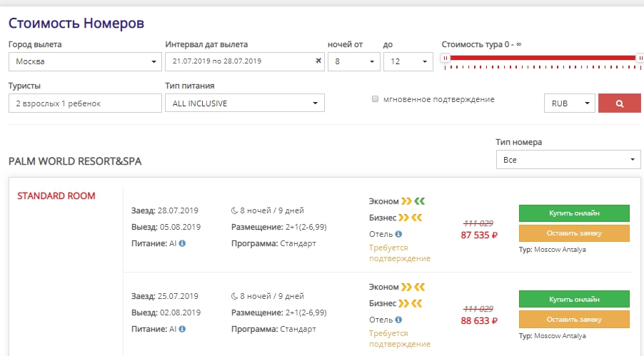Click the STANDARD ROOM heading

(56, 196)
